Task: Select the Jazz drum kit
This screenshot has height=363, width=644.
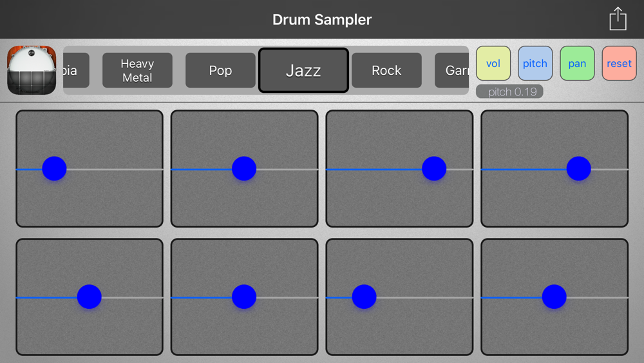Action: click(303, 70)
